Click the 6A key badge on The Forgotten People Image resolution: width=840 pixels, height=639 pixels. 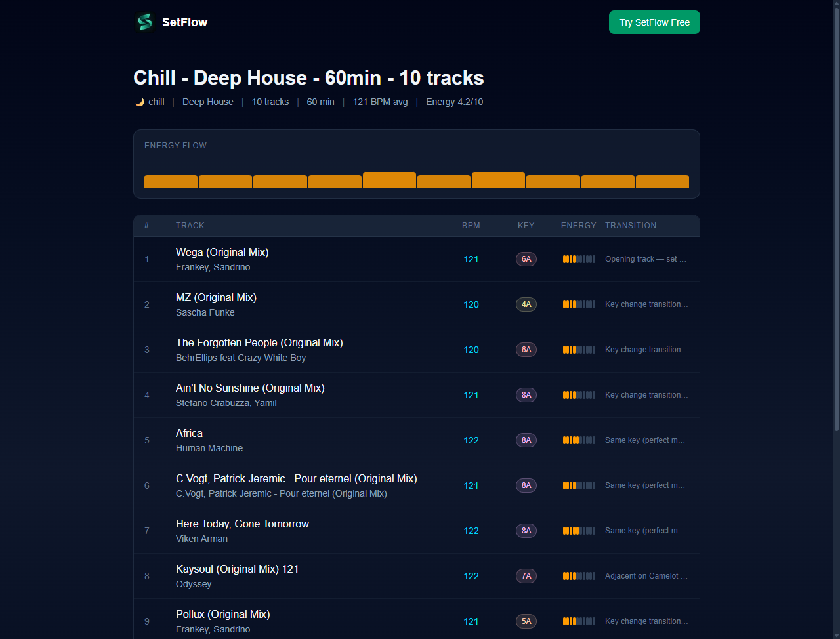526,349
